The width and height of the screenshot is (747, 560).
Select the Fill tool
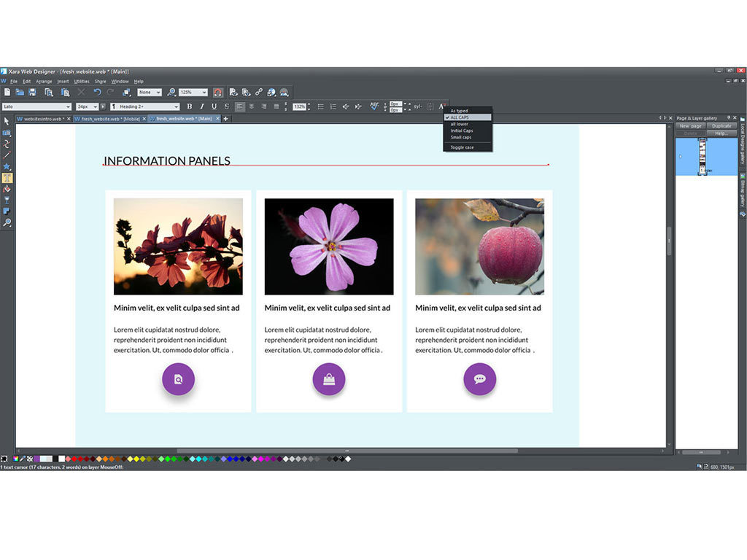tap(7, 189)
